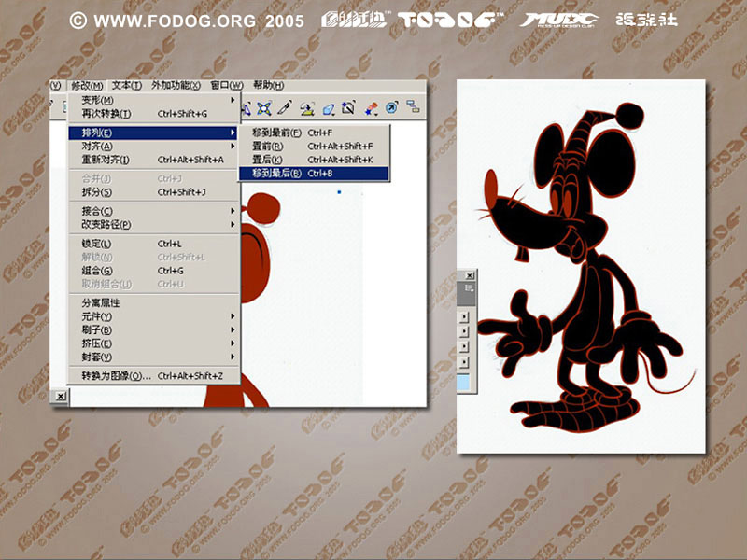Choose 再次转换(T) menu entry

pyautogui.click(x=153, y=114)
